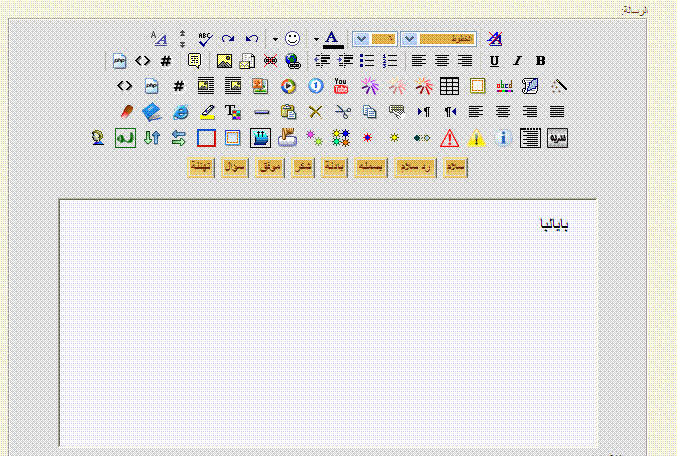Toggle bold formatting with the B icon
The height and width of the screenshot is (456, 677).
(x=540, y=61)
